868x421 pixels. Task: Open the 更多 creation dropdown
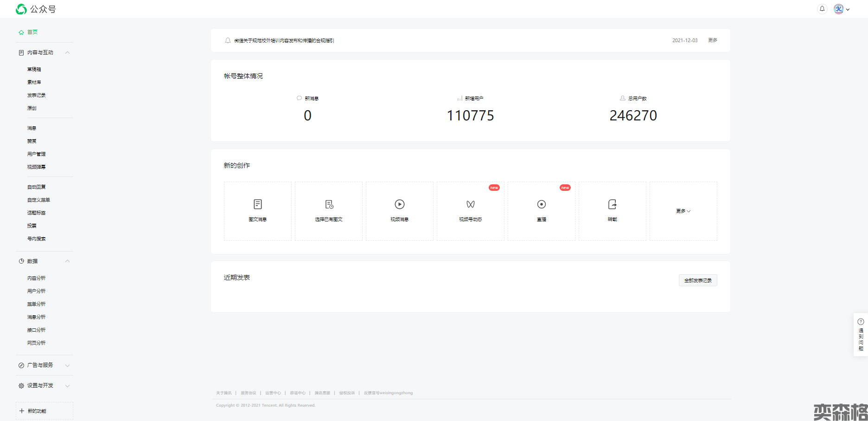[x=683, y=211]
